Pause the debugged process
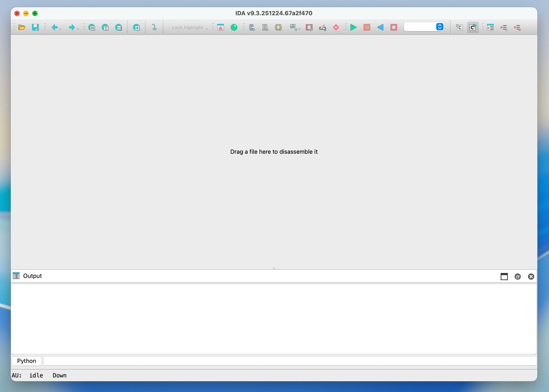 367,27
